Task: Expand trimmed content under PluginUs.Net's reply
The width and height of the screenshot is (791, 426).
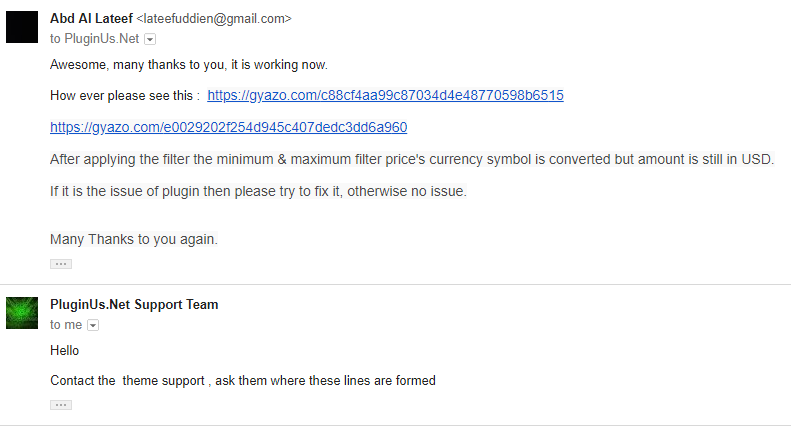Action: pos(61,405)
